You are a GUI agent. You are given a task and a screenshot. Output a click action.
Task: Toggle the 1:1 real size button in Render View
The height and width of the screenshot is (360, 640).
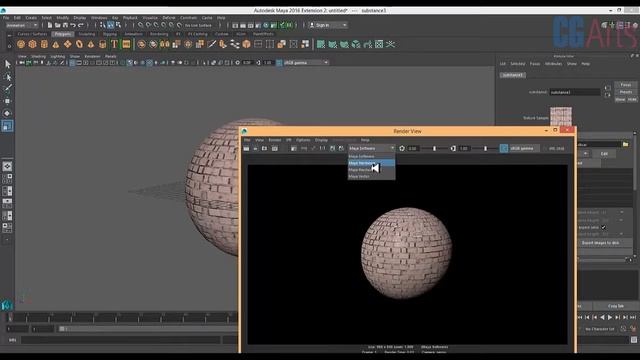(x=322, y=149)
